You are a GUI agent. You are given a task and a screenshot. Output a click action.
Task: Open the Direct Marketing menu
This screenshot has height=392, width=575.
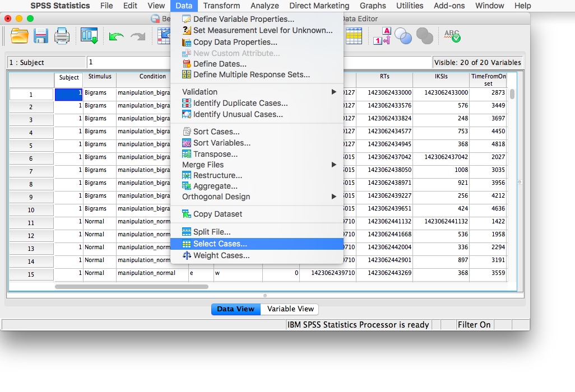point(319,6)
